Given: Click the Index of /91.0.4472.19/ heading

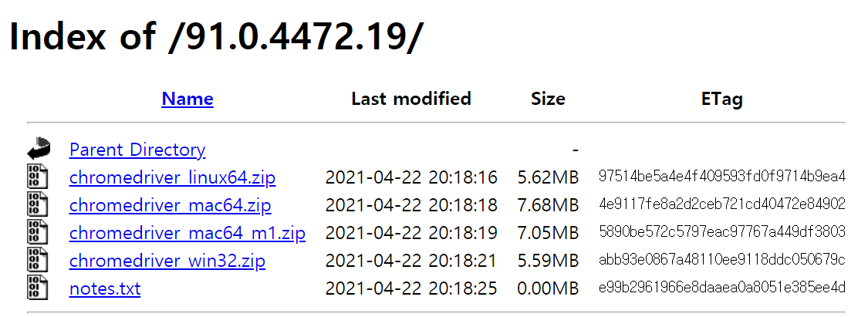Looking at the screenshot, I should tap(216, 38).
